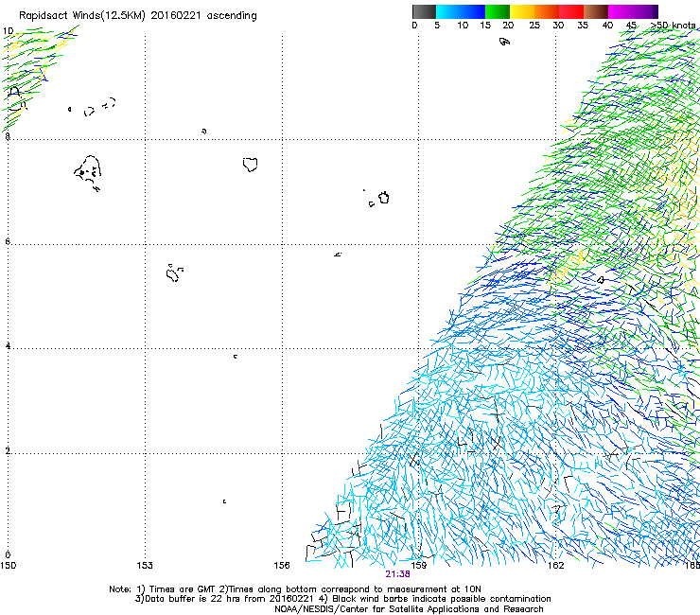Image resolution: width=700 pixels, height=615 pixels.
Task: Click the green 15-20 knots legend segment
Action: click(x=498, y=11)
